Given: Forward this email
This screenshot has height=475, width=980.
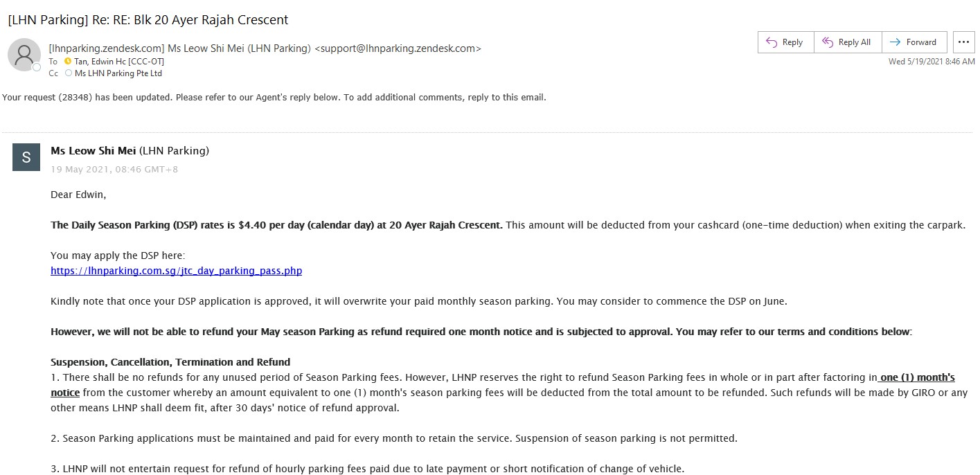Looking at the screenshot, I should [914, 42].
